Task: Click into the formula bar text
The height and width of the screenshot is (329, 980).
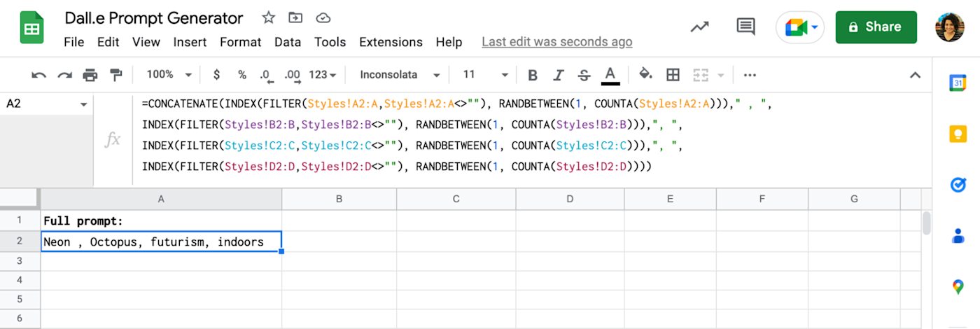Action: pos(532,136)
